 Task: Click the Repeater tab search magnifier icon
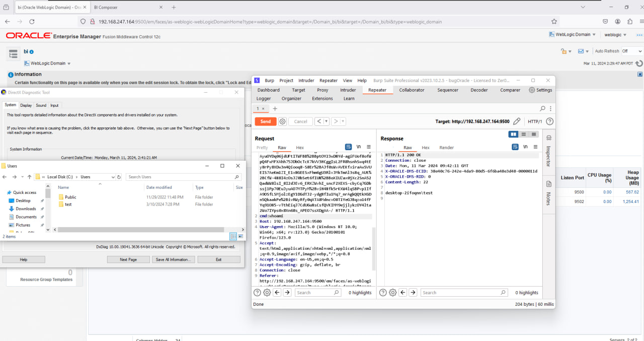click(x=542, y=108)
